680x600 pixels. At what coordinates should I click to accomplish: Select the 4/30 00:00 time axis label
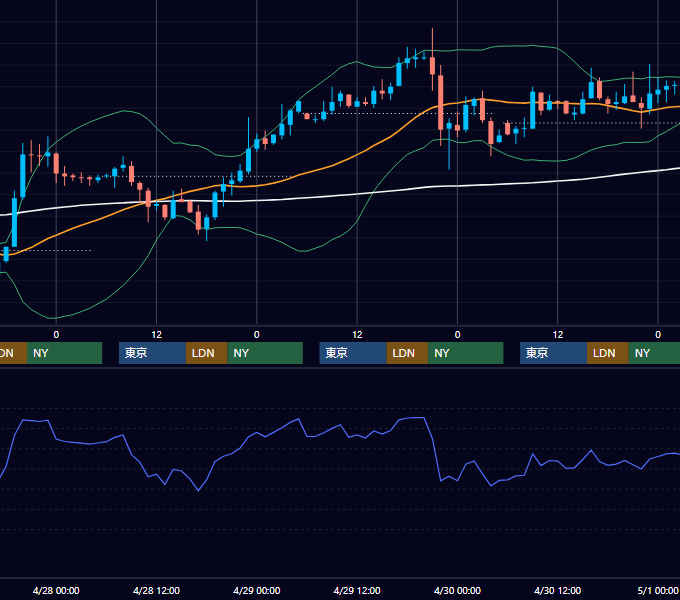click(x=457, y=590)
